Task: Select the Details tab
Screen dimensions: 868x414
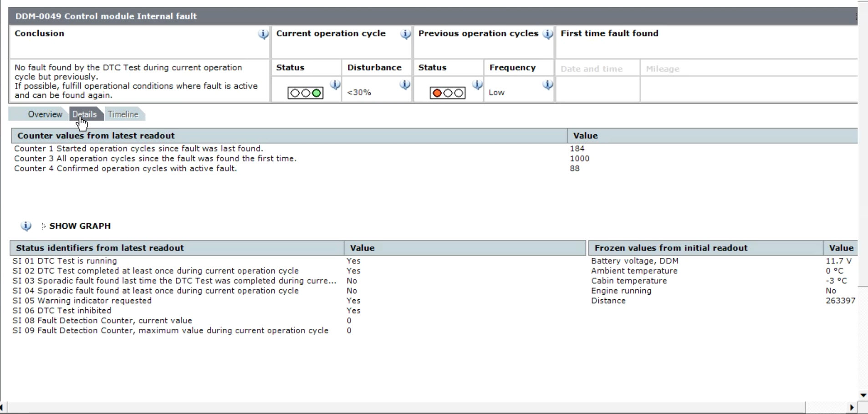Action: pos(85,114)
